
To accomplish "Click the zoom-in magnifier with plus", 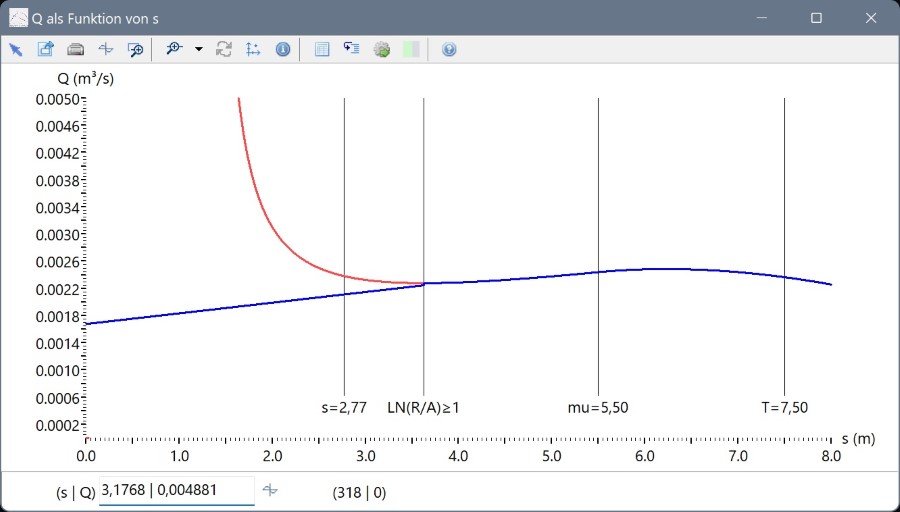I will pyautogui.click(x=175, y=49).
